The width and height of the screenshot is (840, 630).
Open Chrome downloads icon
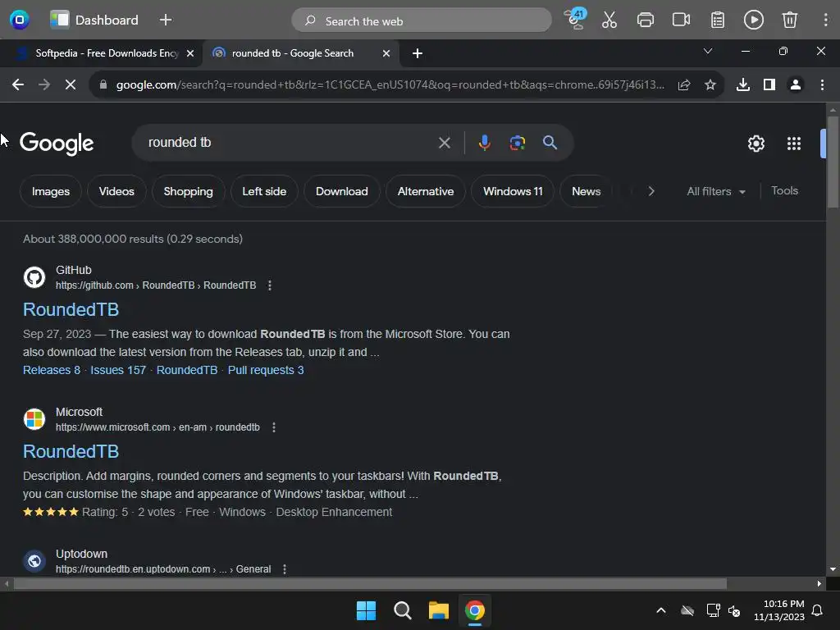(x=743, y=84)
